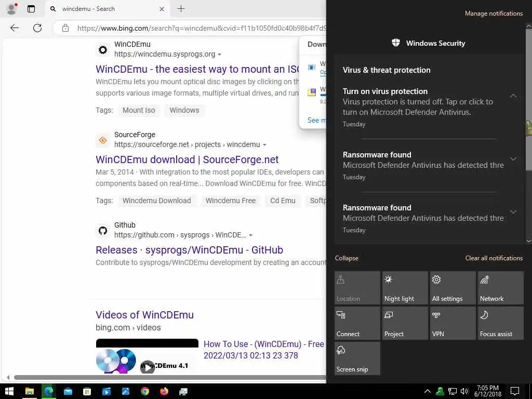Open the Connect quick action
The image size is (532, 399).
[x=357, y=323]
